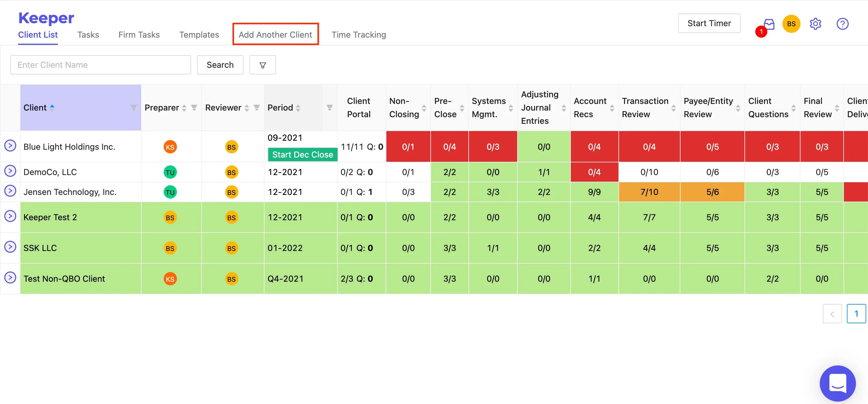
Task: Select page 1 in pagination
Action: click(x=856, y=314)
